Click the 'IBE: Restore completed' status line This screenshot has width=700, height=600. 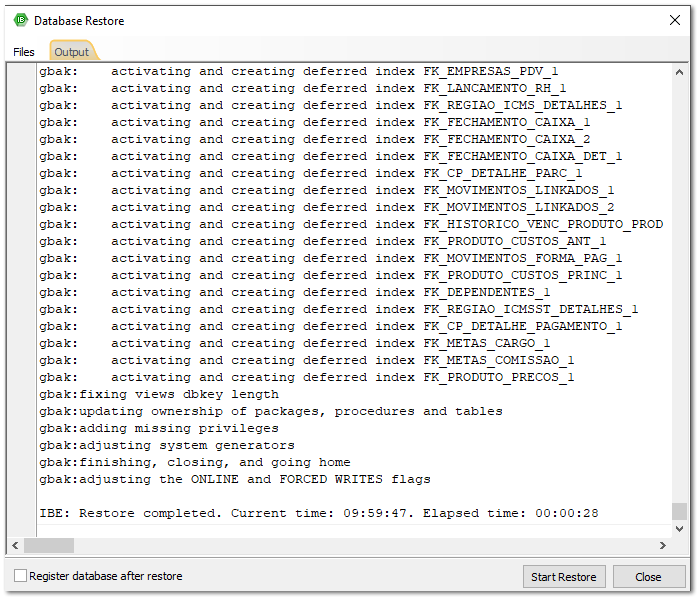319,513
